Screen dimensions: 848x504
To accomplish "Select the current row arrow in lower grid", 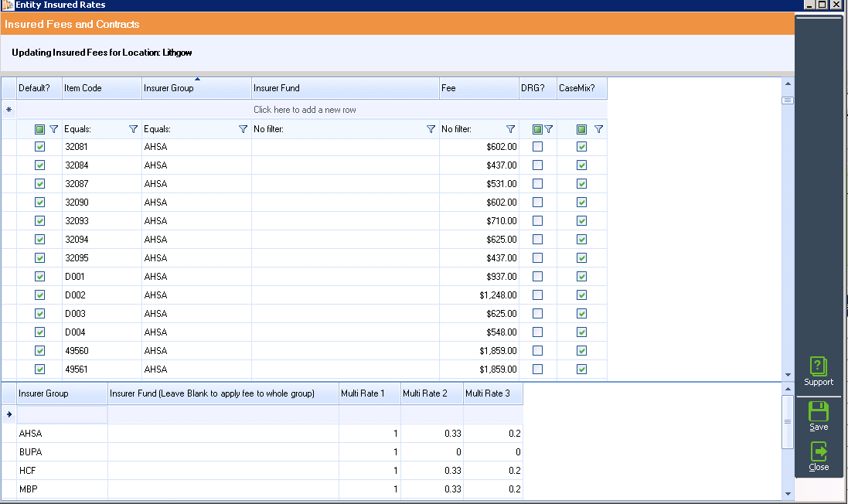I will coord(9,414).
